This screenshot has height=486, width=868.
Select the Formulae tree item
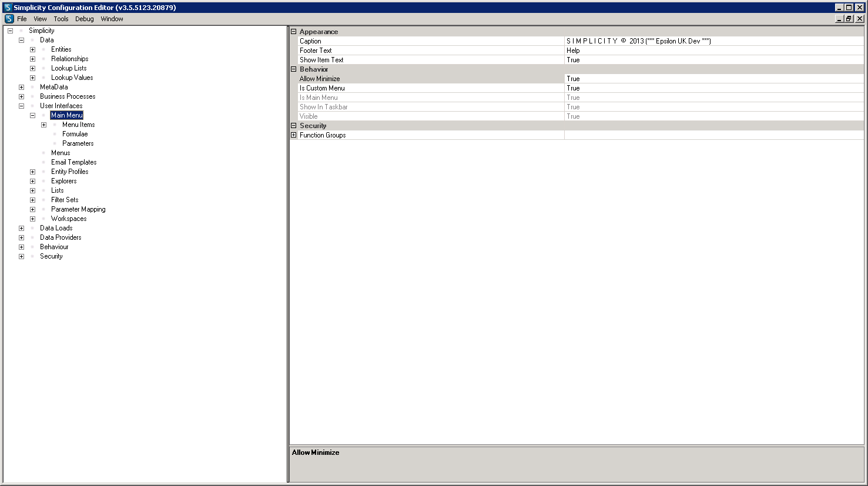pos(75,134)
